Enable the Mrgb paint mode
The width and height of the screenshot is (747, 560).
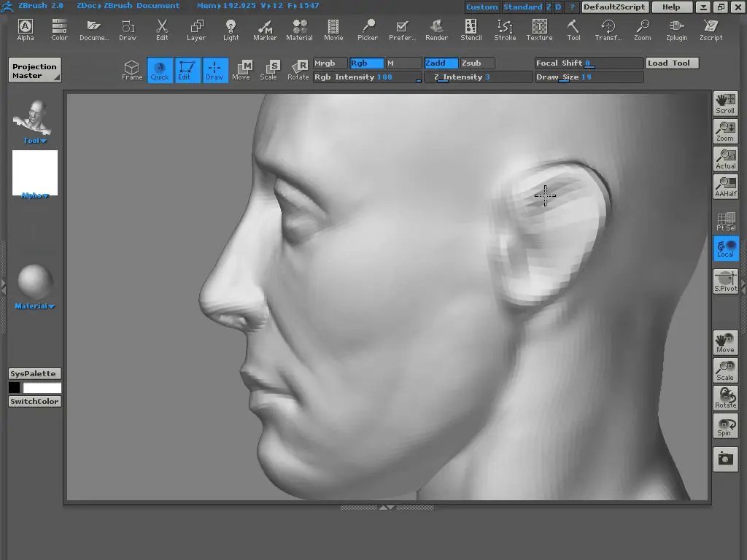point(330,63)
